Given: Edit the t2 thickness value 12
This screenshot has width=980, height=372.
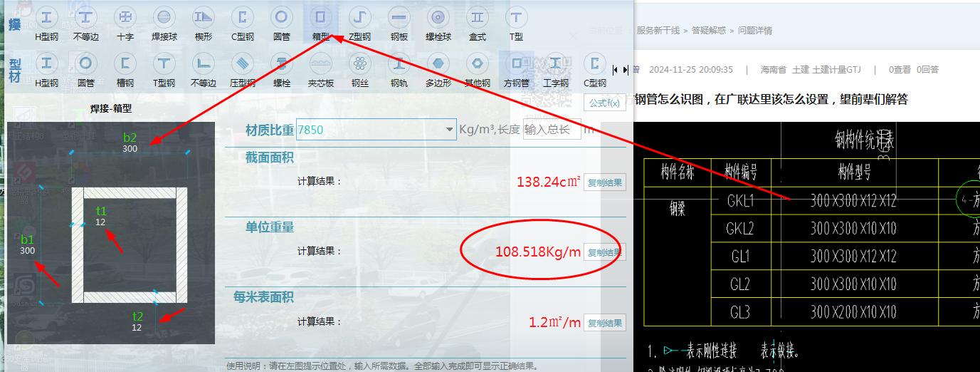Looking at the screenshot, I should (137, 327).
